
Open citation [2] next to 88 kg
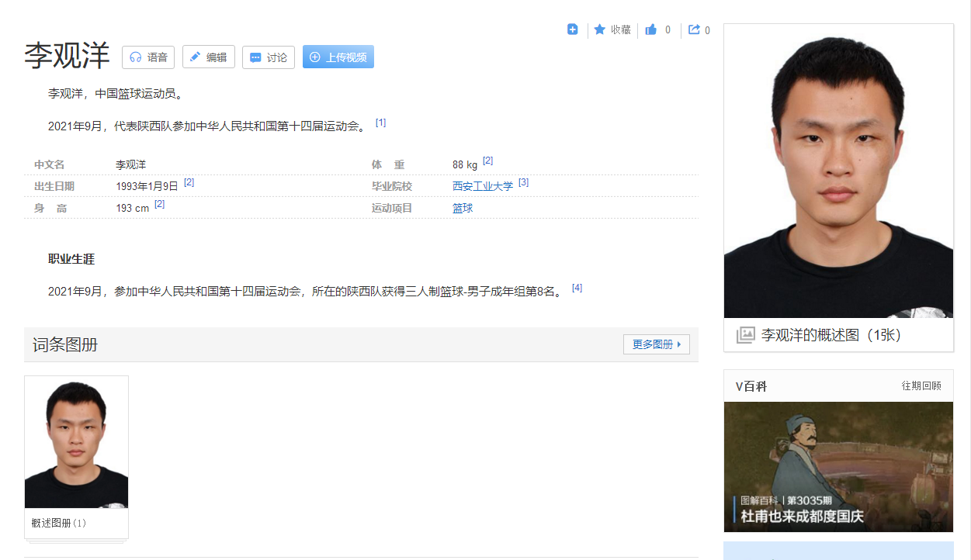pyautogui.click(x=487, y=161)
